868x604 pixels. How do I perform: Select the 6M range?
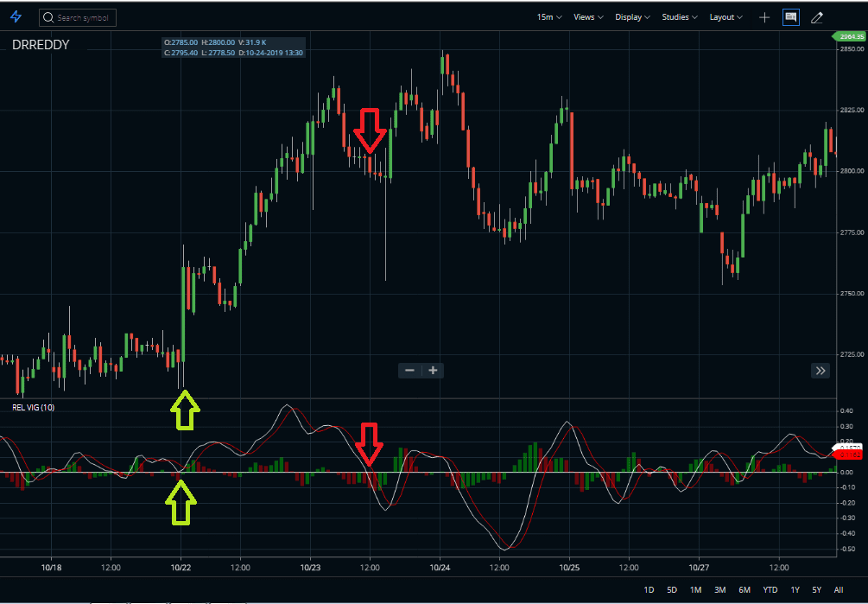744,589
